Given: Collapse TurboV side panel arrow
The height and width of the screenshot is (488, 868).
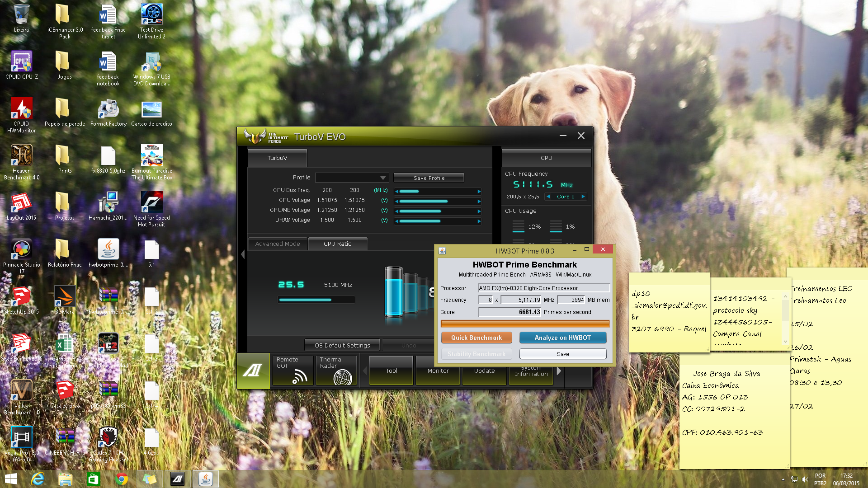Looking at the screenshot, I should point(243,254).
